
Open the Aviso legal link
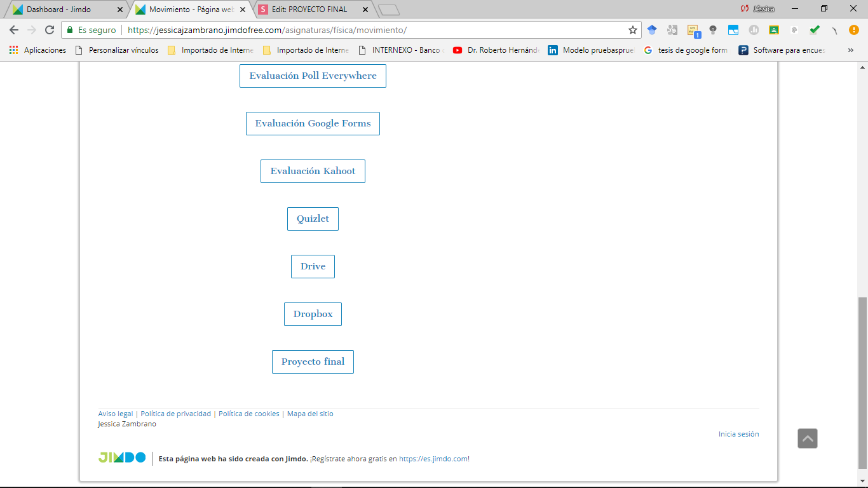(116, 414)
